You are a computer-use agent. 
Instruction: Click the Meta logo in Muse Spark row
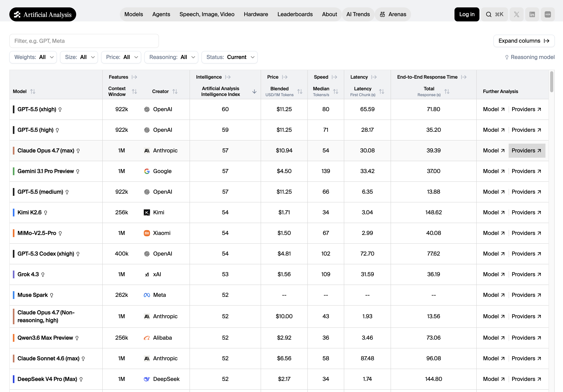point(147,295)
